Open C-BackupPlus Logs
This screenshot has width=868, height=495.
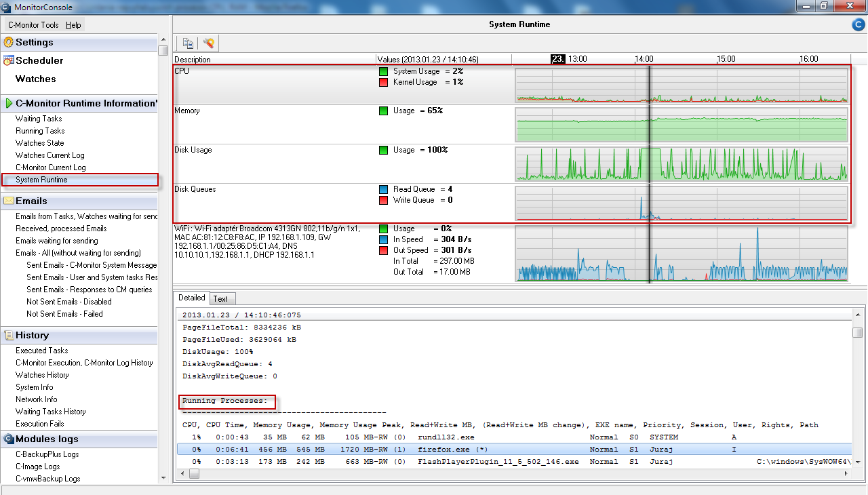tap(47, 454)
